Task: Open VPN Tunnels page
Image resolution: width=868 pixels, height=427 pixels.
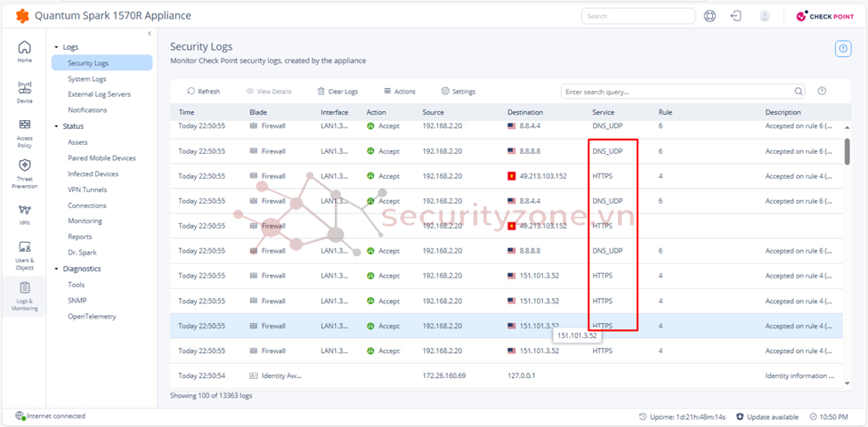Action: [87, 189]
